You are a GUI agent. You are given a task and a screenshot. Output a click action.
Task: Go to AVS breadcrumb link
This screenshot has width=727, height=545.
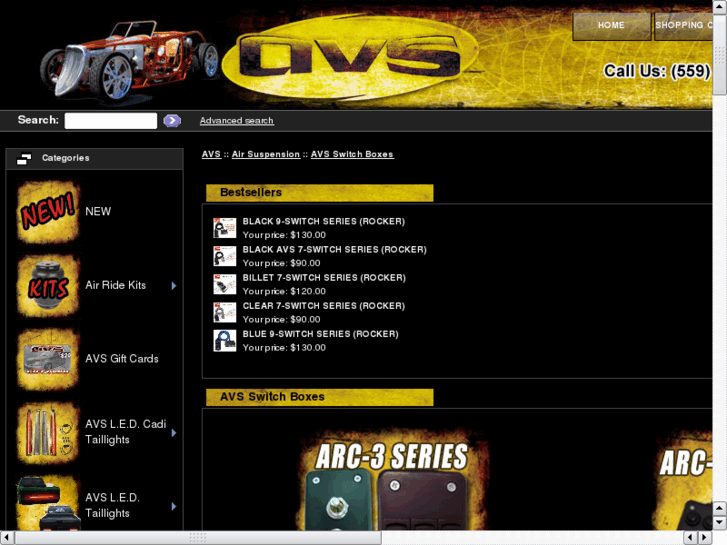point(211,154)
